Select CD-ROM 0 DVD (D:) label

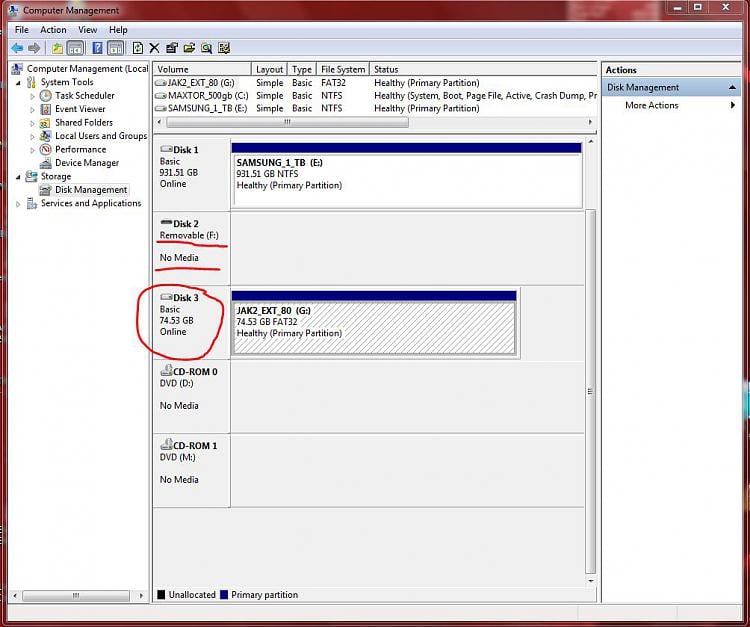click(191, 397)
